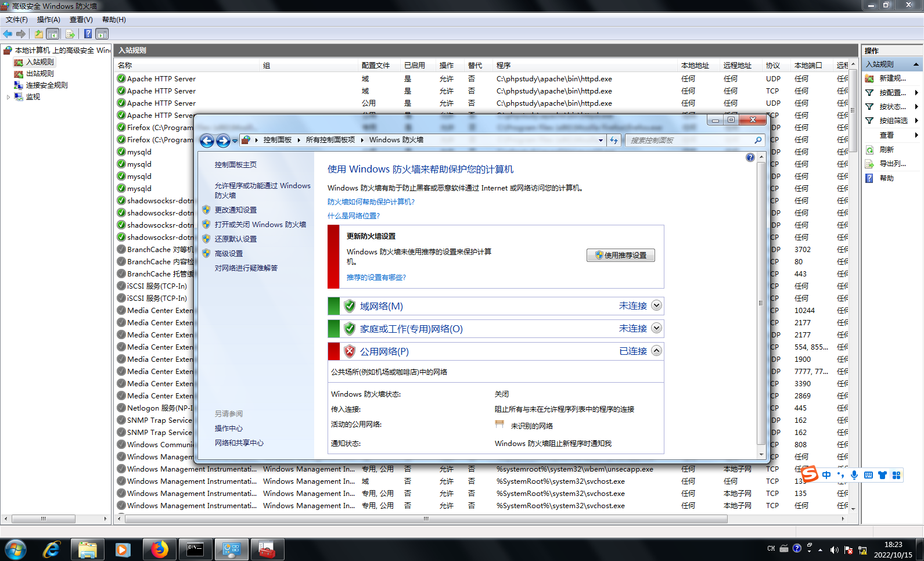Collapse the 公用网络(P) section
This screenshot has width=924, height=561.
[x=656, y=351]
